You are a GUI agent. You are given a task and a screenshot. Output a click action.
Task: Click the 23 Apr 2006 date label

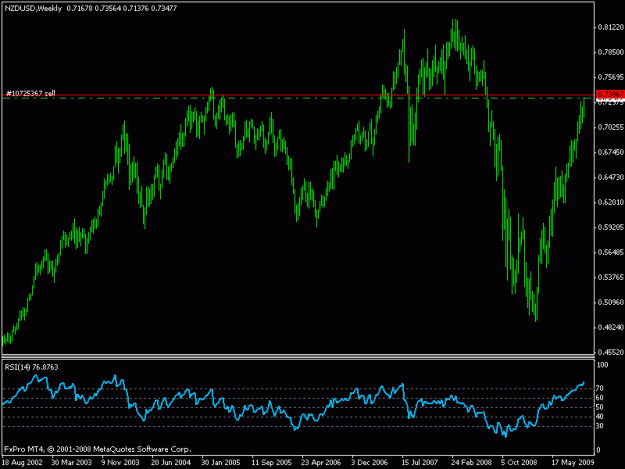[x=321, y=463]
